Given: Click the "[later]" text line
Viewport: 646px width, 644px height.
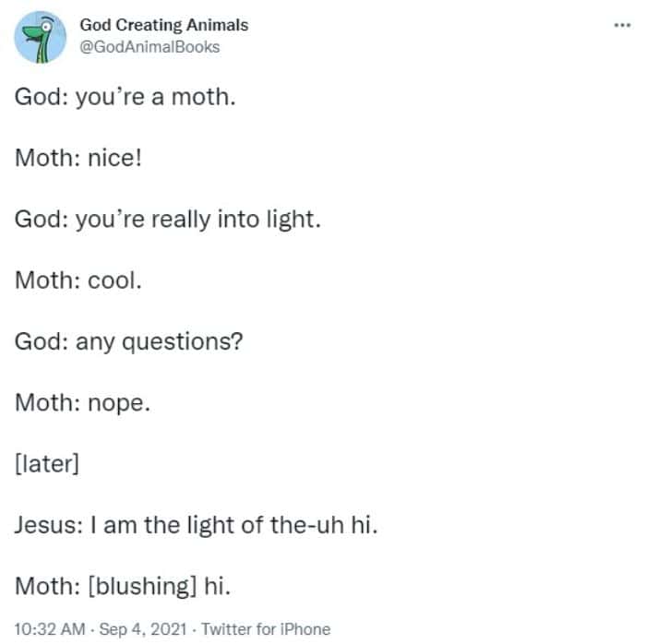Looking at the screenshot, I should tap(46, 464).
